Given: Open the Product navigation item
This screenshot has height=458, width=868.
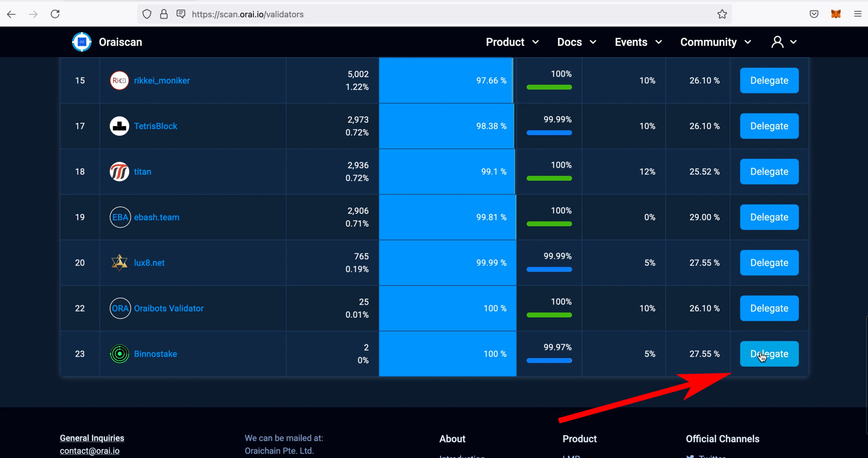Looking at the screenshot, I should [x=505, y=42].
